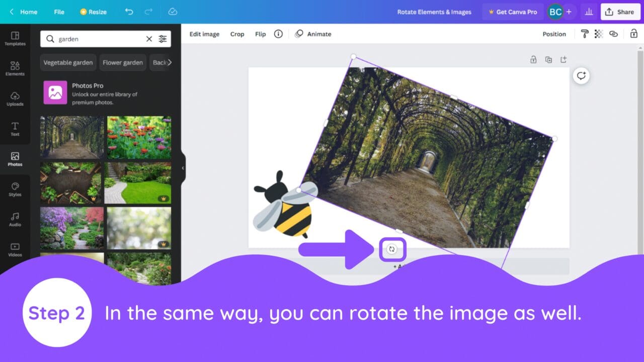Image resolution: width=644 pixels, height=362 pixels.
Task: Click the copy style paint roller icon
Action: tap(584, 34)
